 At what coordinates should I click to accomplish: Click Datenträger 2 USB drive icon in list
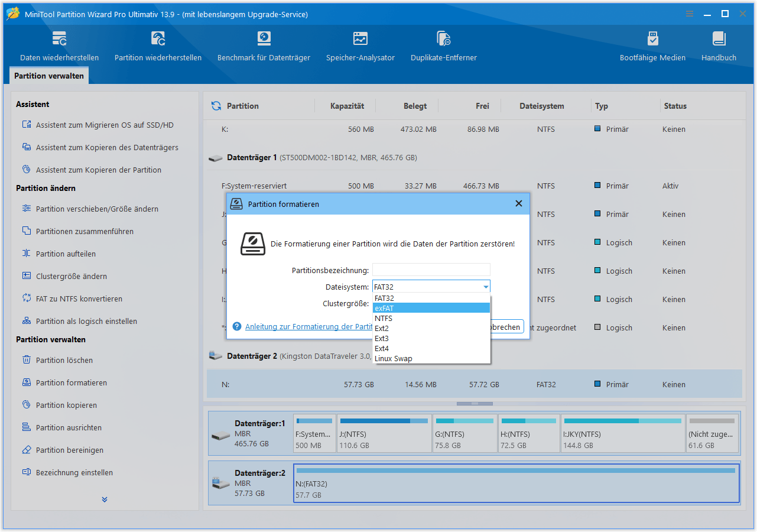216,356
